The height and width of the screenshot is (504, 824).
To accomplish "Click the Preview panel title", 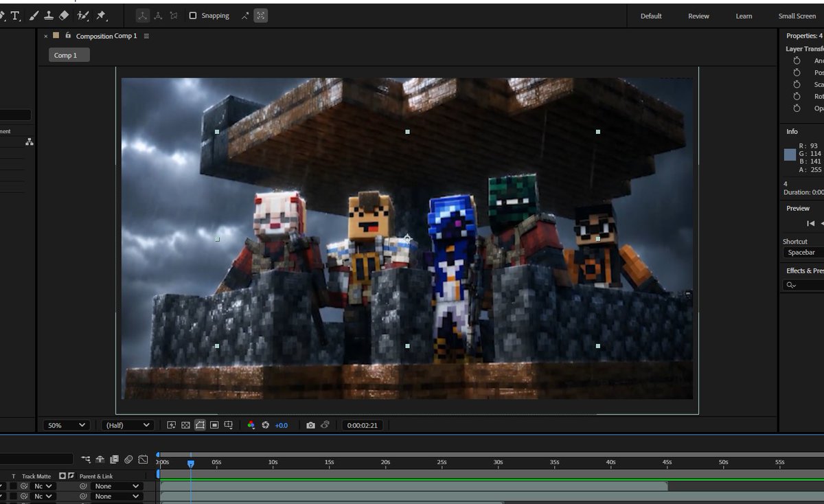I will [798, 208].
